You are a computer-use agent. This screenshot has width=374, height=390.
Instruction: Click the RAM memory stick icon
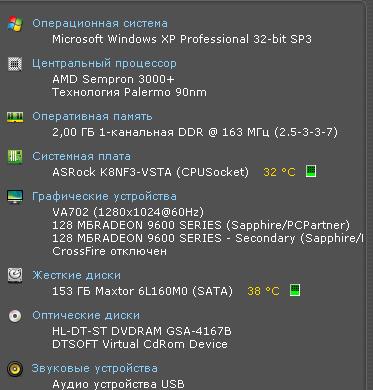(15, 117)
